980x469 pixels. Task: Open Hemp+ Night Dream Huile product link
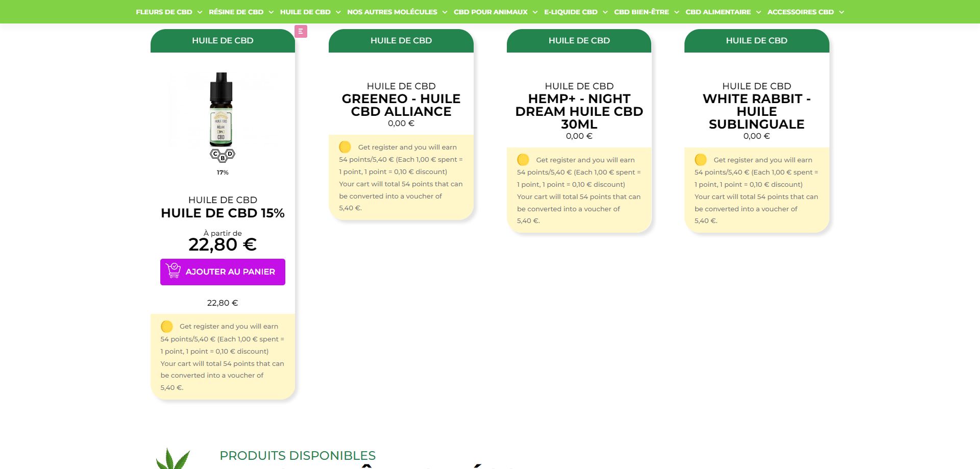(x=579, y=111)
